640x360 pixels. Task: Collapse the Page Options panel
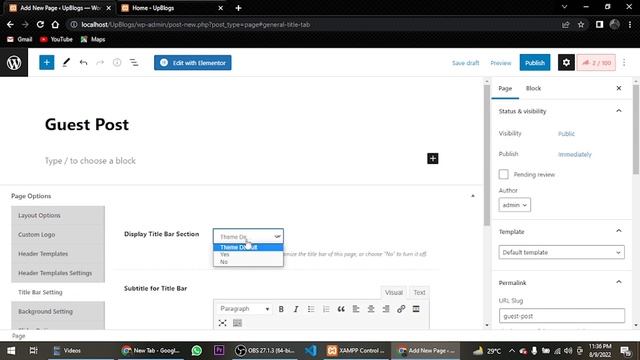[x=473, y=196]
